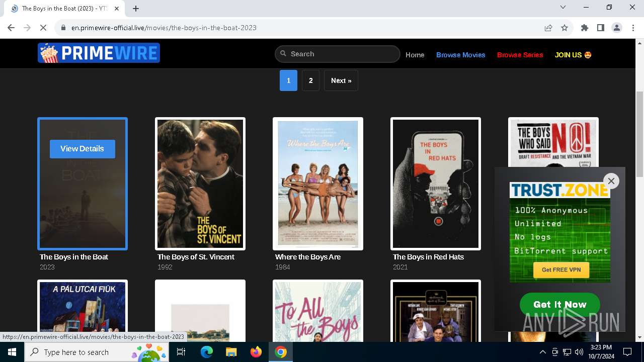Show hidden system tray icons
The width and height of the screenshot is (644, 362).
(x=542, y=352)
